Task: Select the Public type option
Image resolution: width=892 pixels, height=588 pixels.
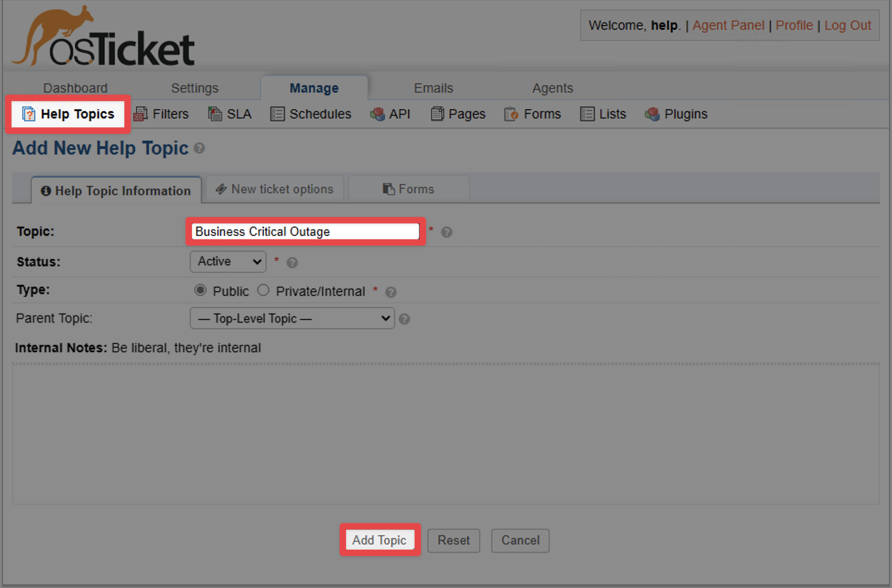Action: (200, 290)
